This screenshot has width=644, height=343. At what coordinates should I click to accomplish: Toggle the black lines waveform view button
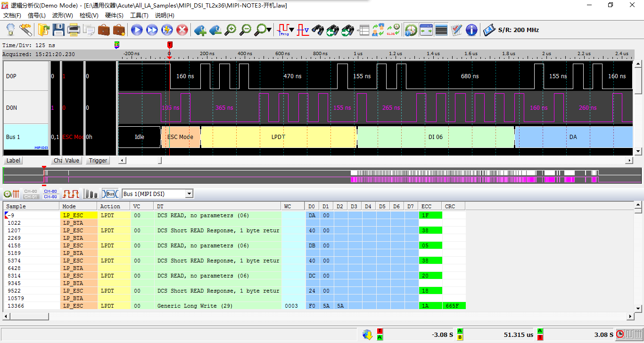coord(441,30)
